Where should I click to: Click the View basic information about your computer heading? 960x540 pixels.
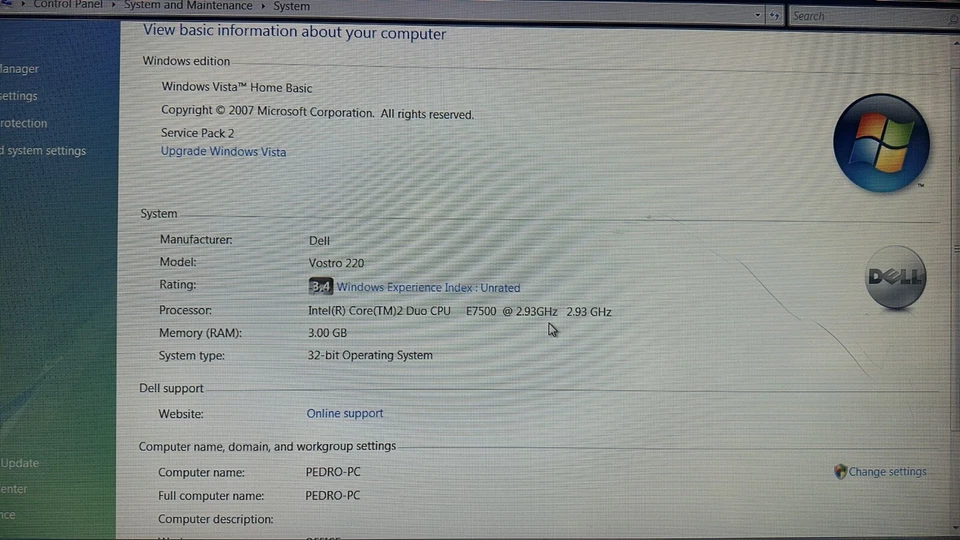[294, 32]
